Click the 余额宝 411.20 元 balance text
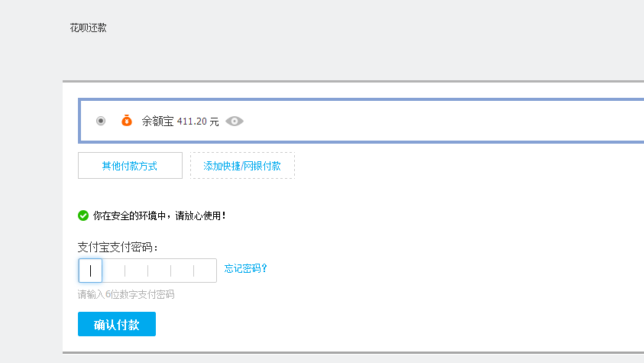 [180, 122]
